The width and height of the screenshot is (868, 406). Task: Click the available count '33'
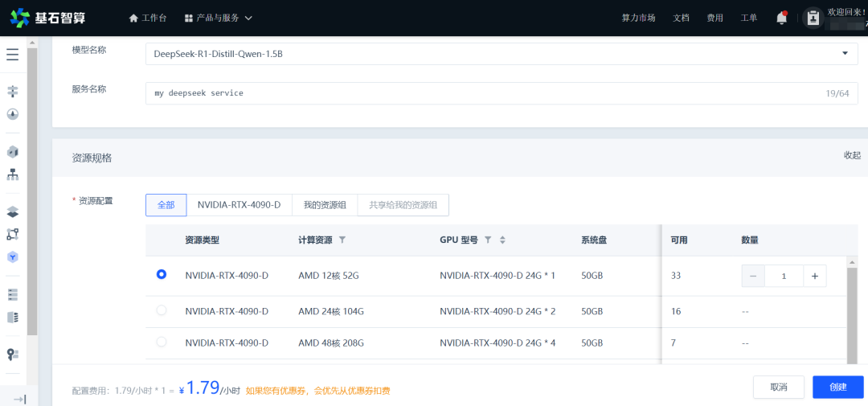point(675,275)
